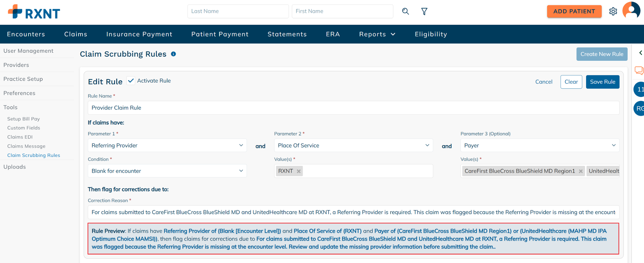The image size is (644, 263).
Task: Open the patient filter funnel icon
Action: pos(424,11)
